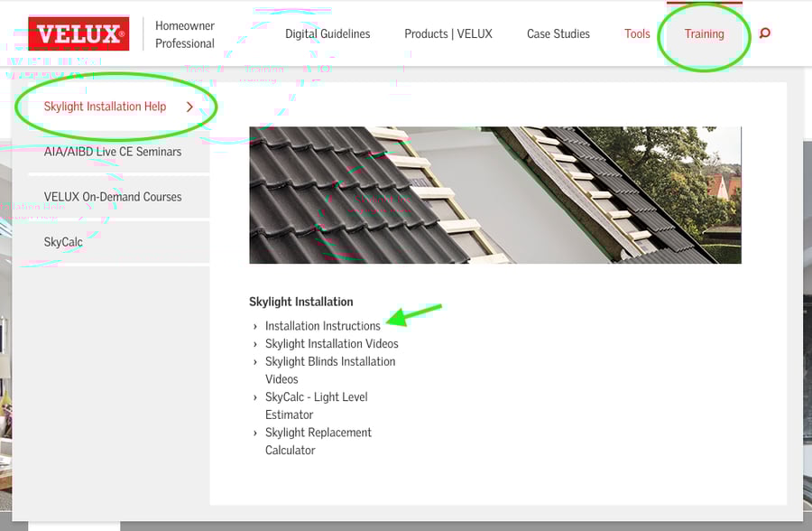Open the Installation Instructions link
The height and width of the screenshot is (531, 812).
click(x=322, y=326)
